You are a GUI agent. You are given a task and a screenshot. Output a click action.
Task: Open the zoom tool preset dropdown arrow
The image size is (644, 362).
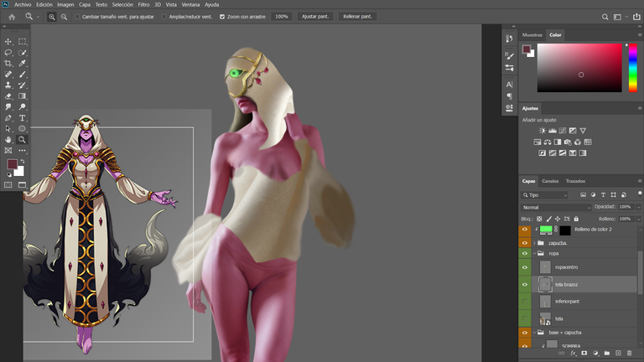(38, 17)
